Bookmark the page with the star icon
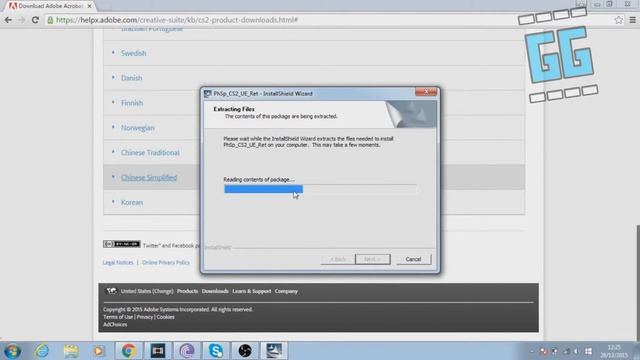This screenshot has height=360, width=640. click(x=619, y=20)
